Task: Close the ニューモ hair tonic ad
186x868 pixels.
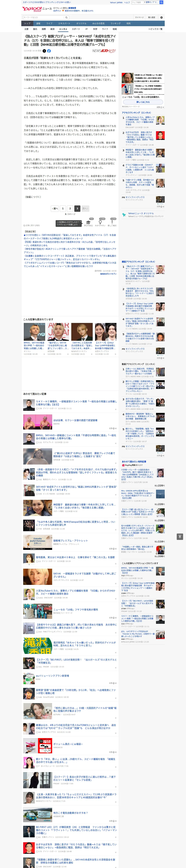Action: (163, 107)
